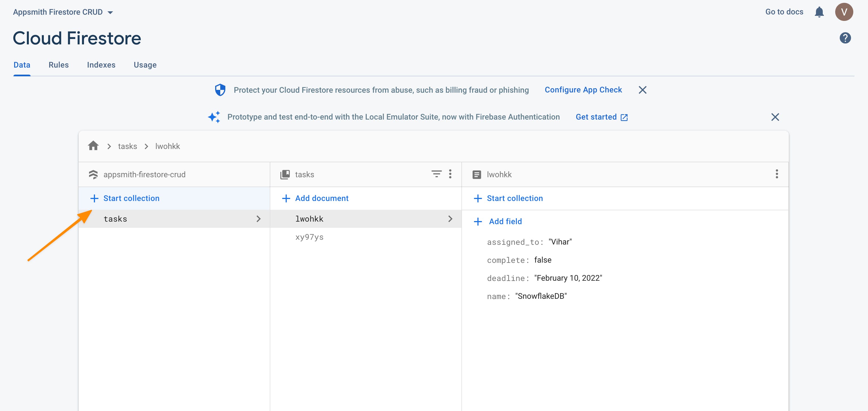Expand the lwohkk document row chevron
Viewport: 868px width, 411px height.
click(x=450, y=219)
